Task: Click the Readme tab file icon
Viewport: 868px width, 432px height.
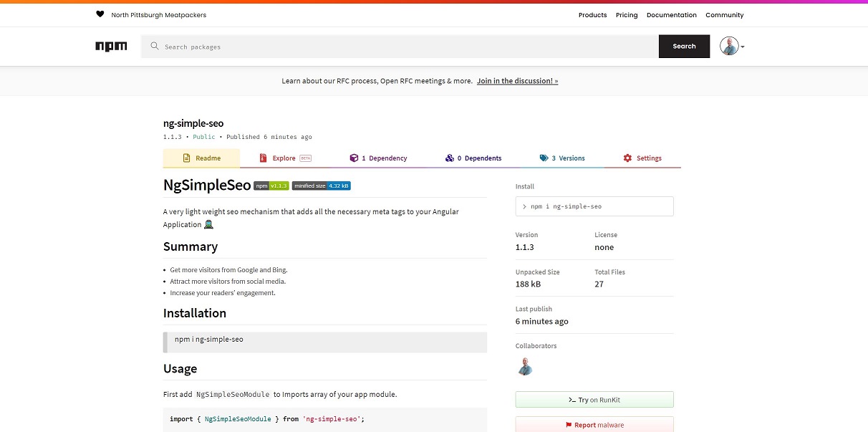Action: [x=186, y=158]
